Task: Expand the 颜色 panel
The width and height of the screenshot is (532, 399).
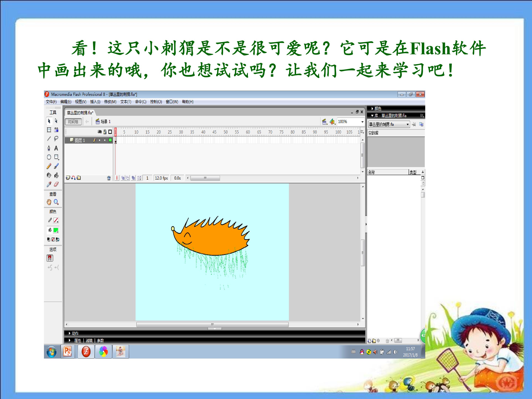Action: 372,108
